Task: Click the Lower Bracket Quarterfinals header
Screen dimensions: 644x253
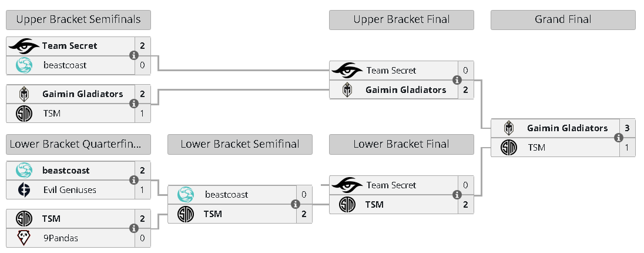Action: click(78, 145)
